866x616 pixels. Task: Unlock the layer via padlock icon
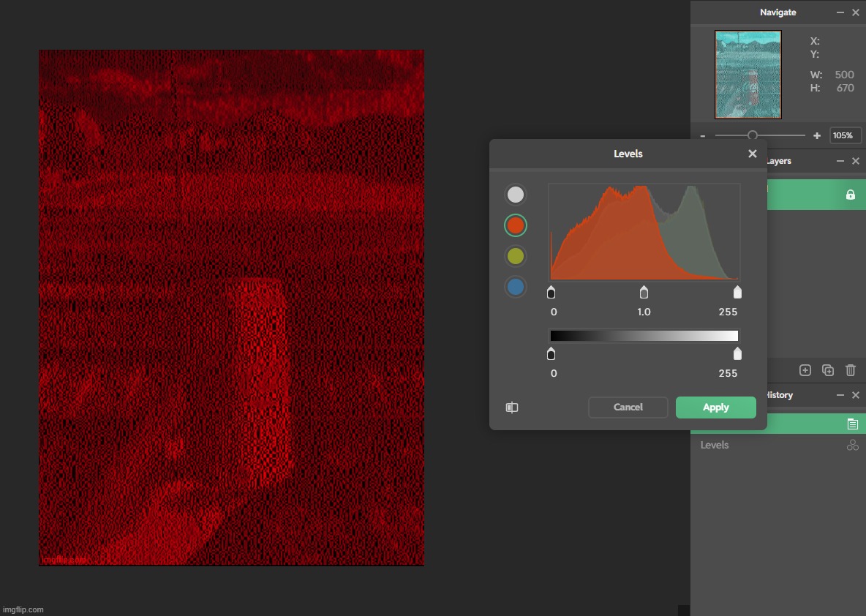851,195
